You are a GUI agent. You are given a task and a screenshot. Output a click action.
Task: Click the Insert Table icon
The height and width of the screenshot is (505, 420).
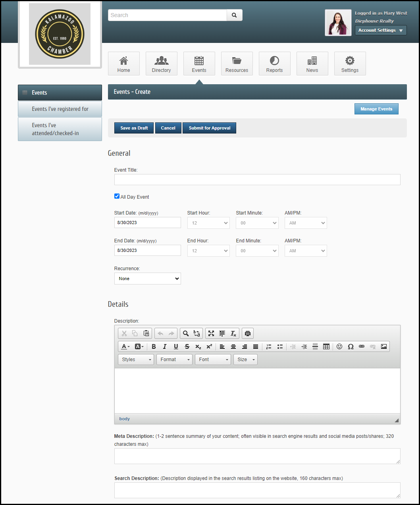pos(326,346)
